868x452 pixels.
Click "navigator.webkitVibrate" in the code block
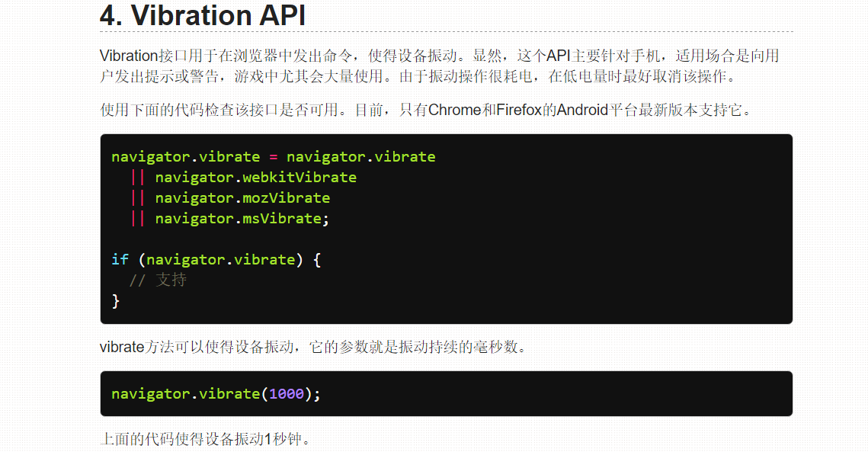click(255, 178)
